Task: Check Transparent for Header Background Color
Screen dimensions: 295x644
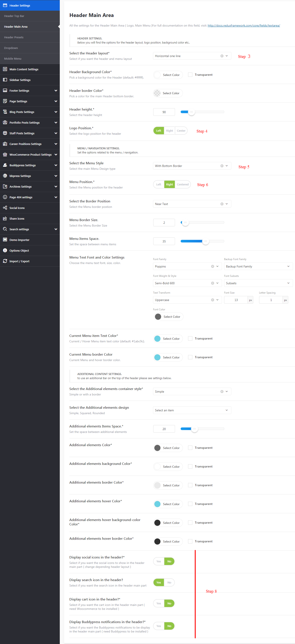Action: tap(190, 75)
